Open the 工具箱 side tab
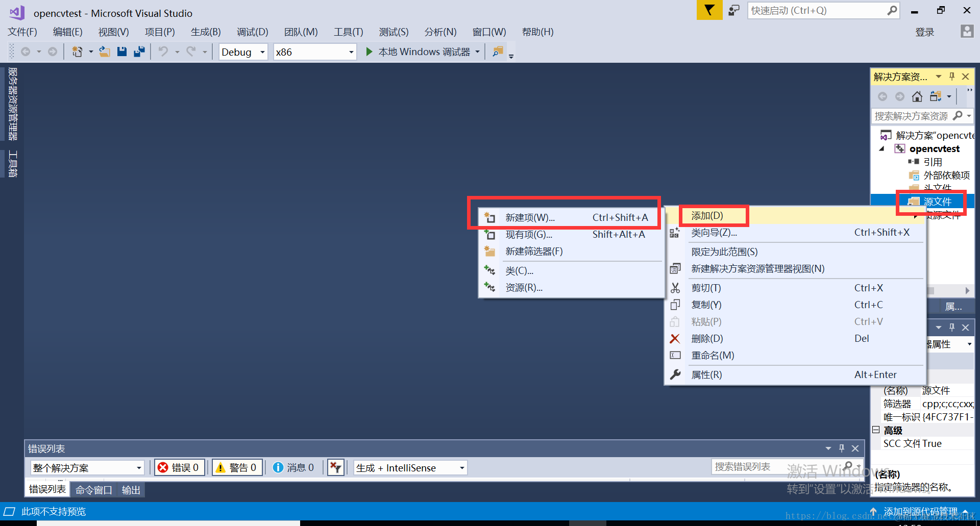 [13, 164]
